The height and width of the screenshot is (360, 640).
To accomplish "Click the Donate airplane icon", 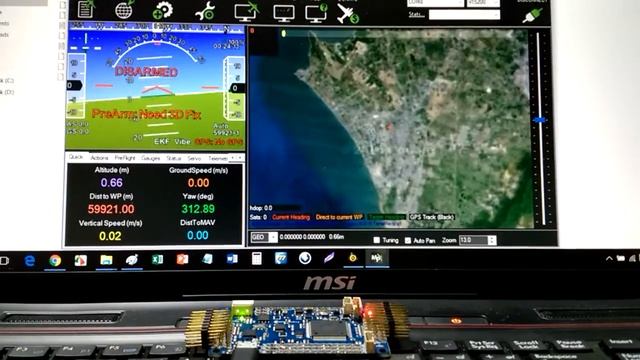I will click(x=347, y=13).
